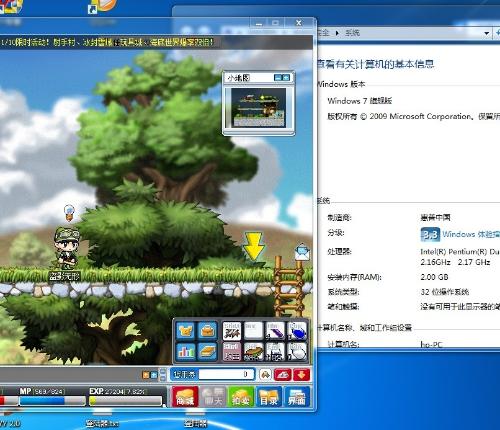Viewport: 500px width, 430px height.
Task: Click the hp-PC computer name
Action: point(431,344)
